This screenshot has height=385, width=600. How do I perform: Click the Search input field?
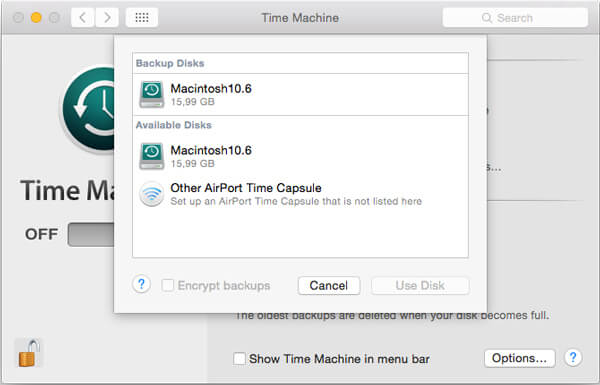(x=515, y=18)
